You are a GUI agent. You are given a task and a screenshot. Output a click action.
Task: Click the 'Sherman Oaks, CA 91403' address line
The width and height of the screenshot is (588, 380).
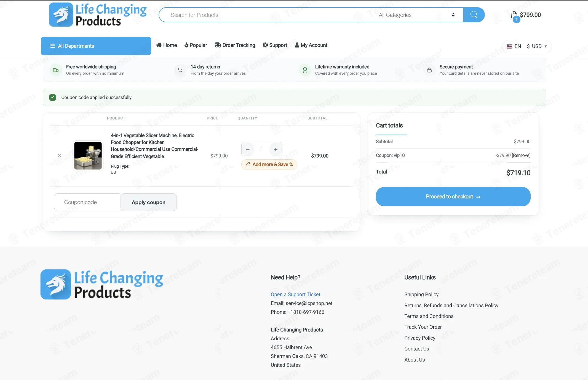299,356
